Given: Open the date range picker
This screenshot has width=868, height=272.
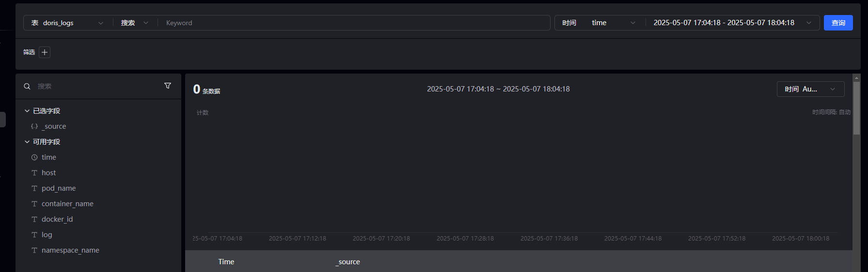Looking at the screenshot, I should pyautogui.click(x=732, y=23).
